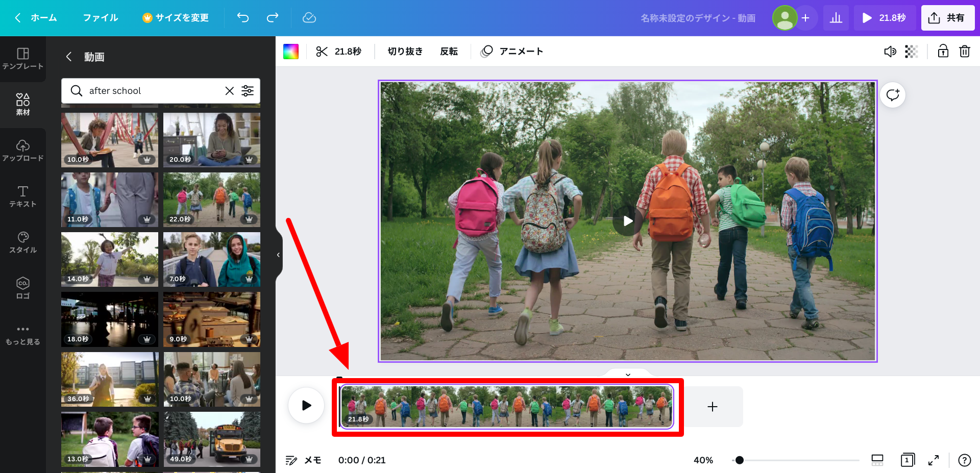This screenshot has height=473, width=980.
Task: Open trim scissors 21.8秒 tool
Action: tap(338, 51)
